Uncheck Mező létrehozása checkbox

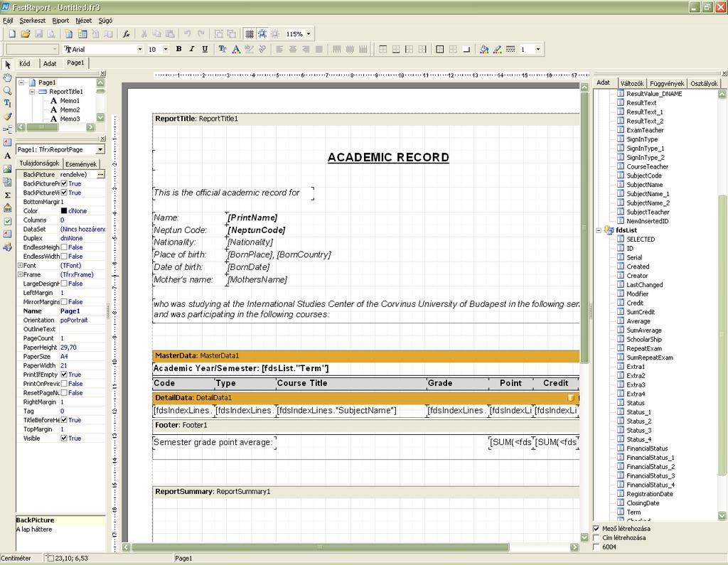[596, 529]
